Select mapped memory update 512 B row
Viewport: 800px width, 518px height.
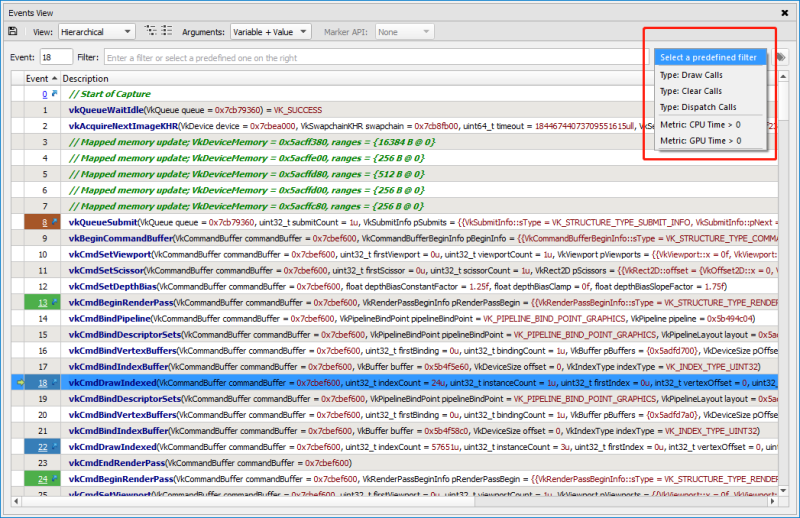click(x=394, y=174)
